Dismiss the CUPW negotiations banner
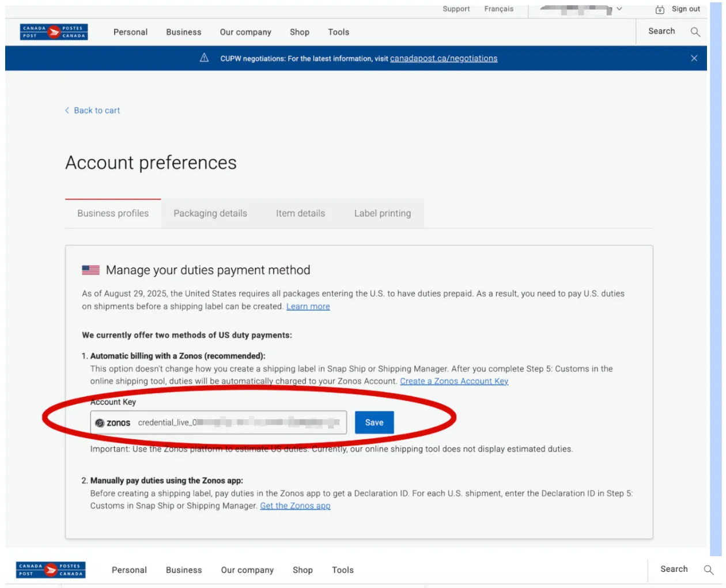The image size is (726, 588). click(x=694, y=58)
